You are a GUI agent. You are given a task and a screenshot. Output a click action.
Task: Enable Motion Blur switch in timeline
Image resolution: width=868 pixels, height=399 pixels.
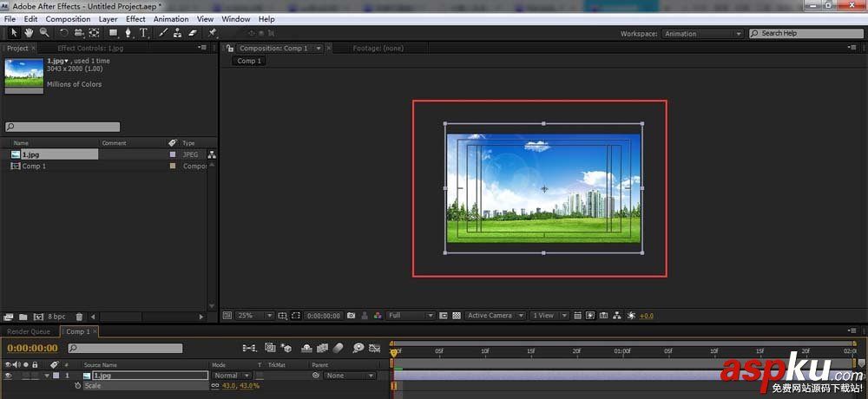(339, 348)
